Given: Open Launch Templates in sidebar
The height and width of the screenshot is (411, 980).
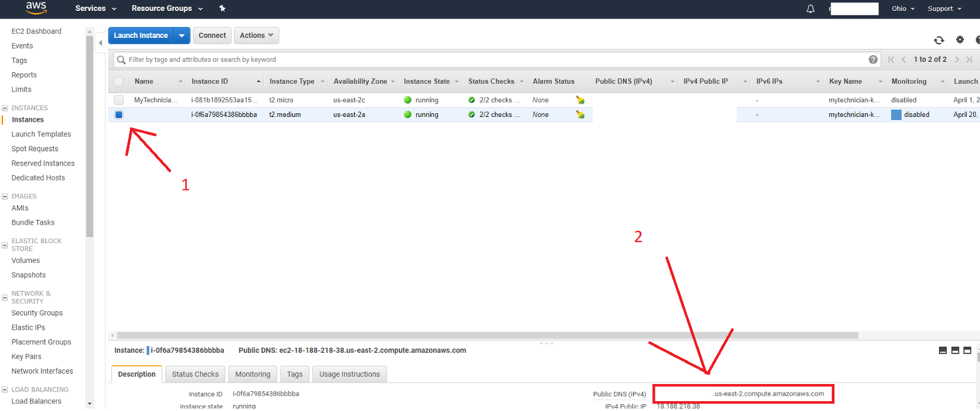Looking at the screenshot, I should point(41,134).
